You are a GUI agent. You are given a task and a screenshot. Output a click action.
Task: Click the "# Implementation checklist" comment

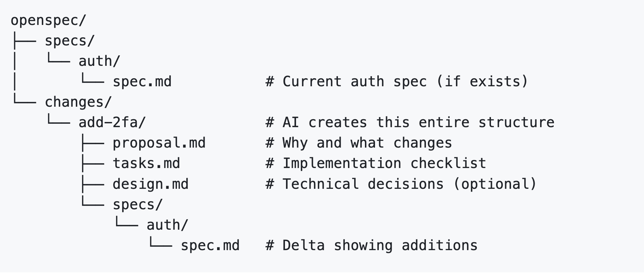376,164
